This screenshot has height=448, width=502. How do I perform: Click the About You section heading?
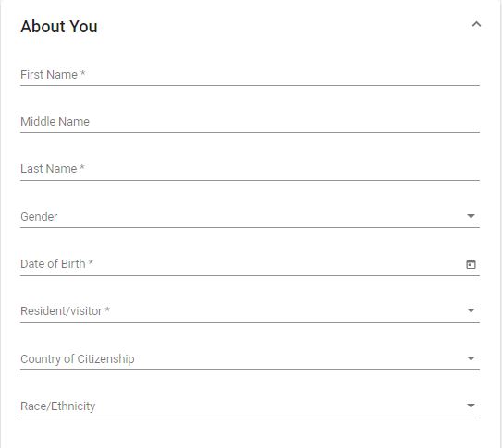pyautogui.click(x=59, y=27)
